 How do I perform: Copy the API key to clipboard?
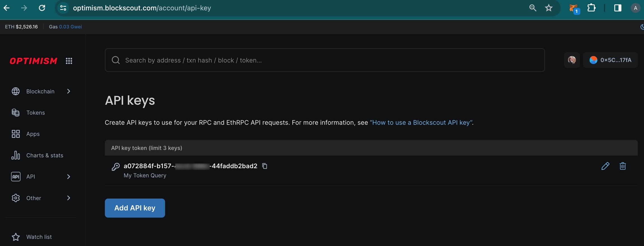pyautogui.click(x=265, y=166)
